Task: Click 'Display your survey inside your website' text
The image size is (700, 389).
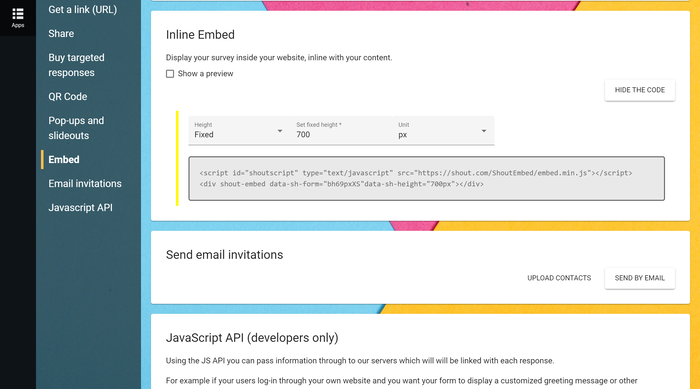Action: [x=279, y=58]
